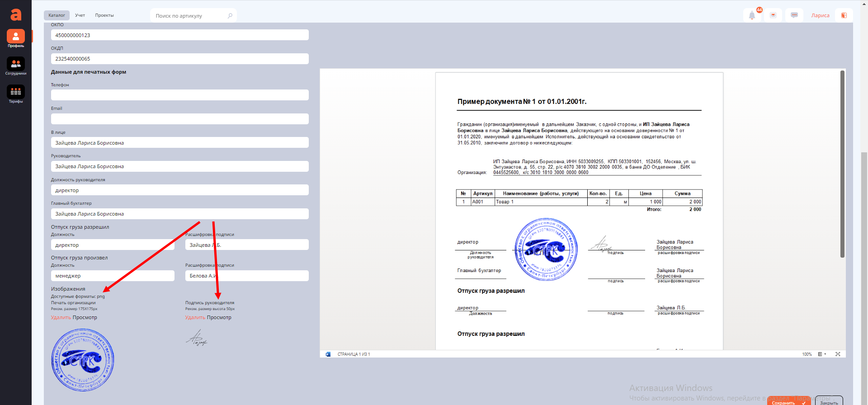The width and height of the screenshot is (868, 405).
Task: Click Удалить under Печать организации
Action: point(61,317)
